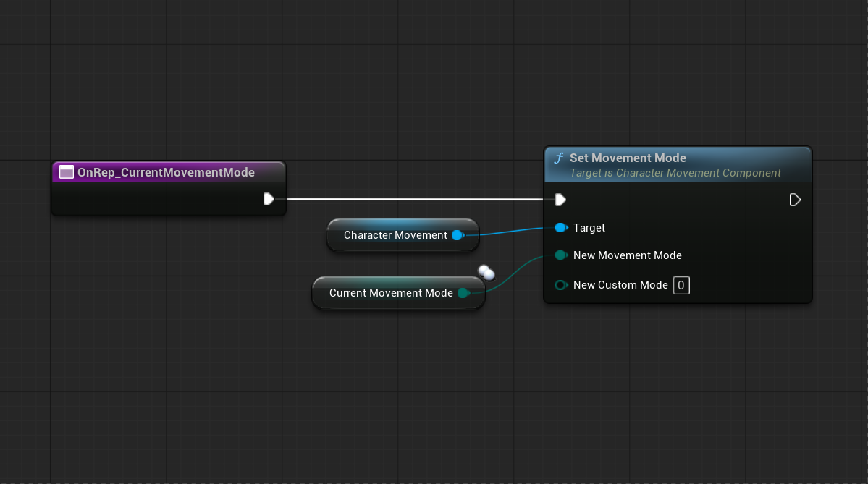Click the 'Target is Character Movement Component' subtitle

point(675,173)
